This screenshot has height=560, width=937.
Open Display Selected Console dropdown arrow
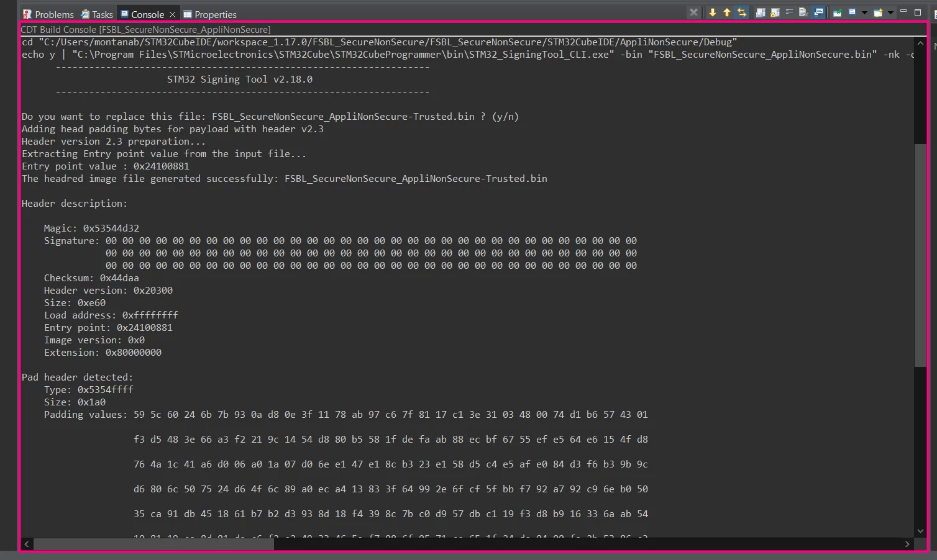864,12
